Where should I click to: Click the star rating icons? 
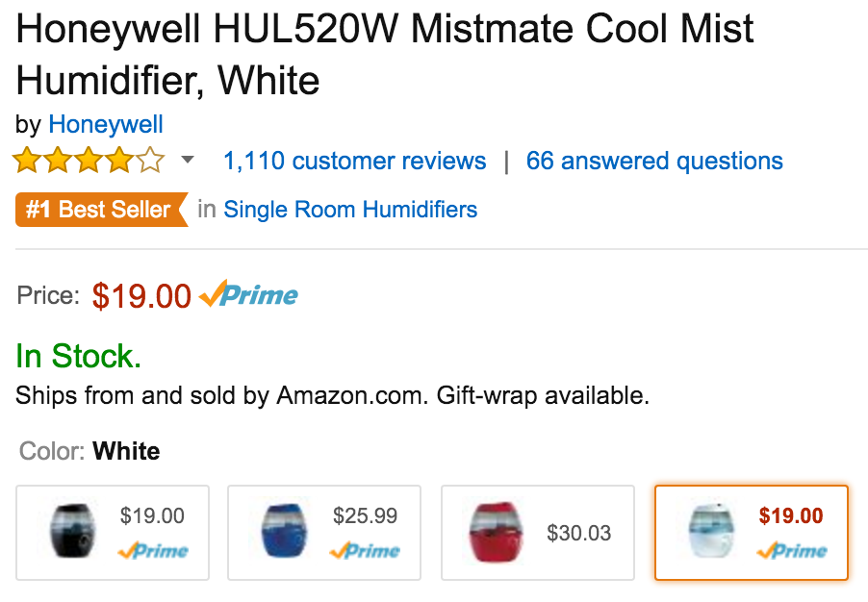(x=89, y=161)
